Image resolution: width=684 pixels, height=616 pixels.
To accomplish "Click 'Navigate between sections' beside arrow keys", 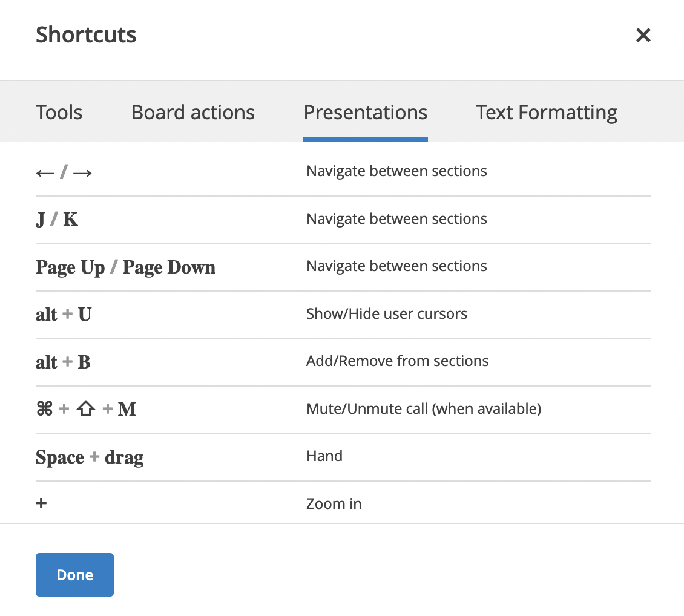I will (x=396, y=171).
